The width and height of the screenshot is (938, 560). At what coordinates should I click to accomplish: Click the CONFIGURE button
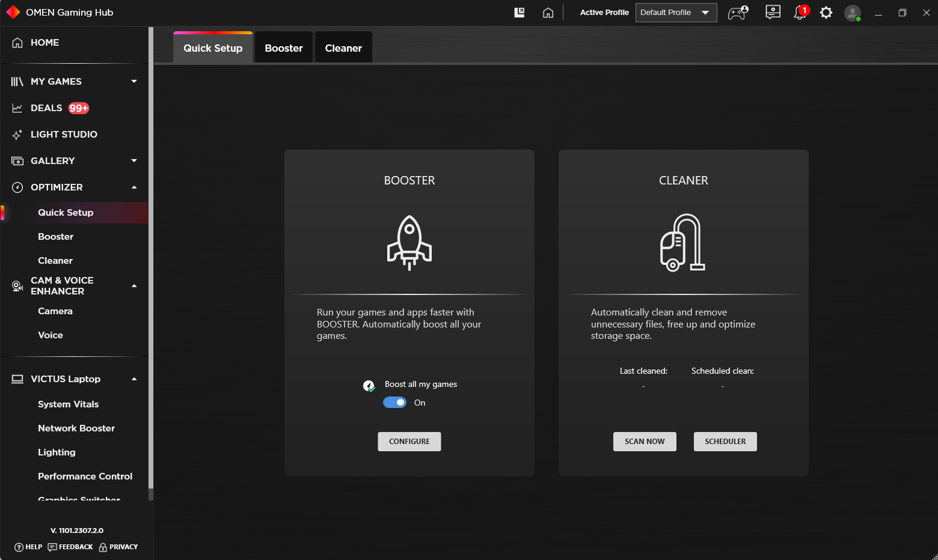[x=409, y=442]
